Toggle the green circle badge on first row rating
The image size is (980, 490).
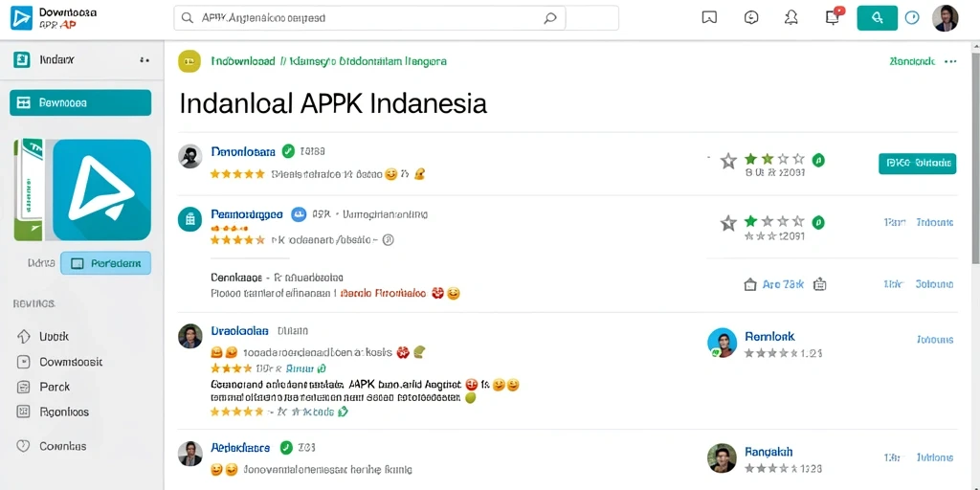tap(818, 160)
